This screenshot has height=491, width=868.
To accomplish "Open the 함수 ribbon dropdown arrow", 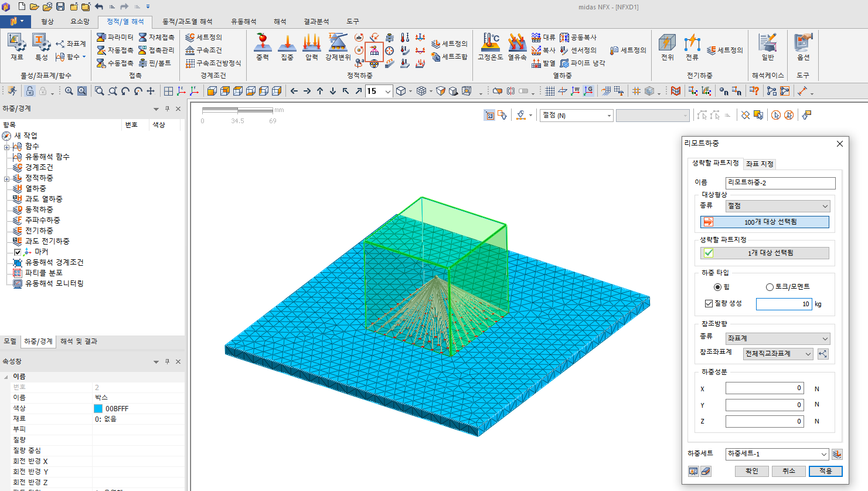I will [84, 57].
